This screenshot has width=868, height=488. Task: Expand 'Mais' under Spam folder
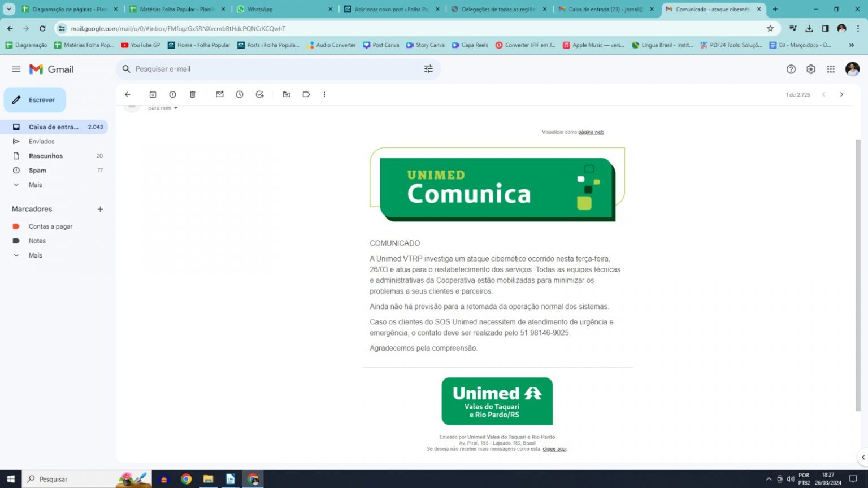(x=35, y=185)
